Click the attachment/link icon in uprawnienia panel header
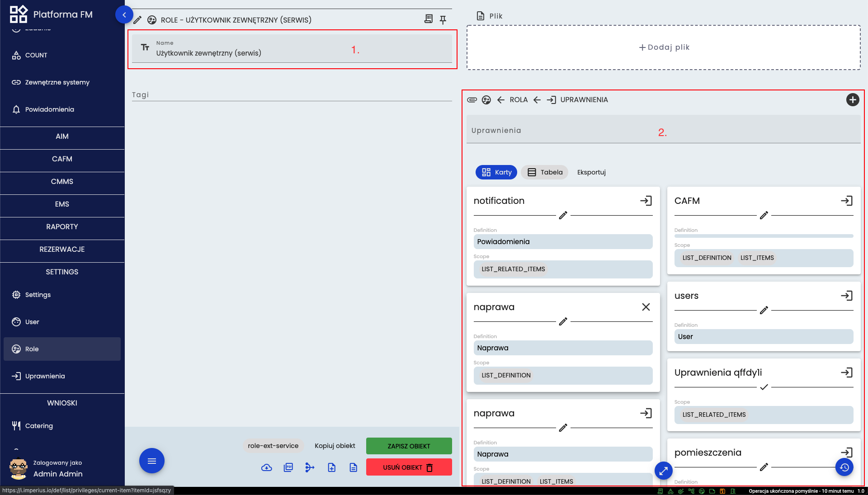The image size is (868, 495). 472,99
